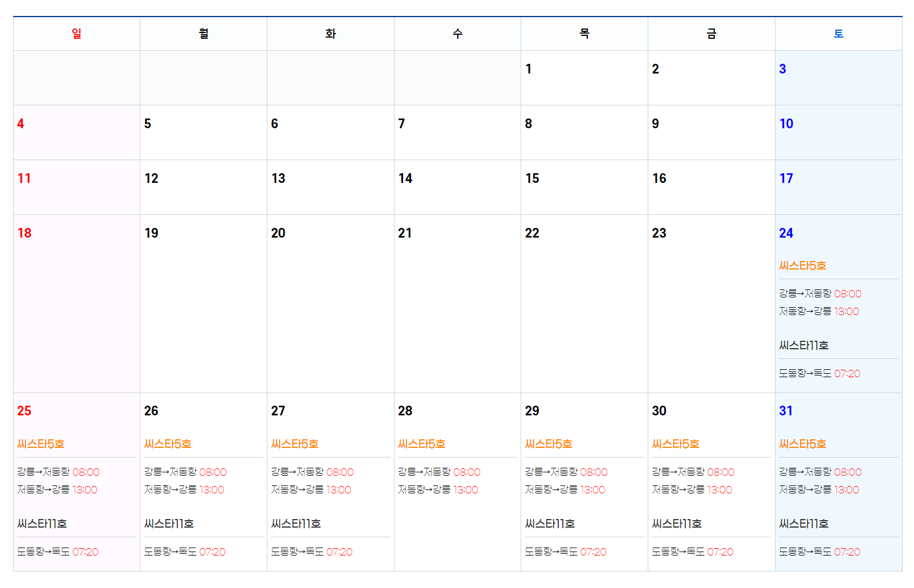Choose 도동항→독도 07:20 on the 25th
This screenshot has width=914, height=588.
coord(58,552)
